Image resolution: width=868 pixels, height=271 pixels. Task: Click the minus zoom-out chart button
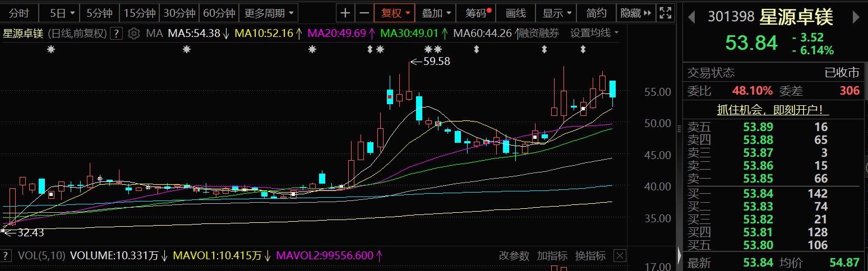point(364,13)
